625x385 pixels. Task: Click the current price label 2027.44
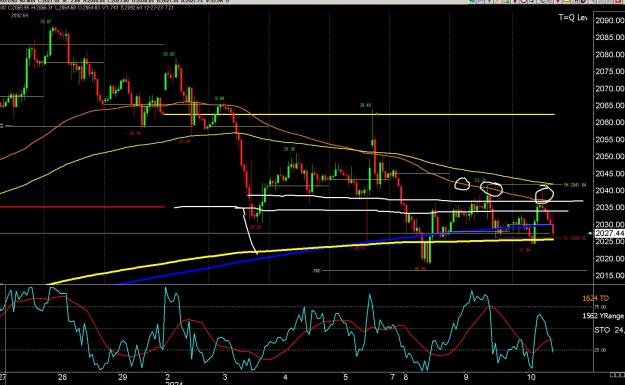pyautogui.click(x=609, y=233)
